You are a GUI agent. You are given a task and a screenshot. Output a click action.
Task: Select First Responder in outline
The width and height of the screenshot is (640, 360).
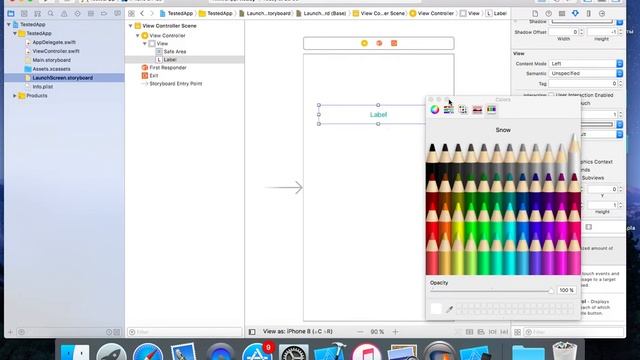point(168,68)
